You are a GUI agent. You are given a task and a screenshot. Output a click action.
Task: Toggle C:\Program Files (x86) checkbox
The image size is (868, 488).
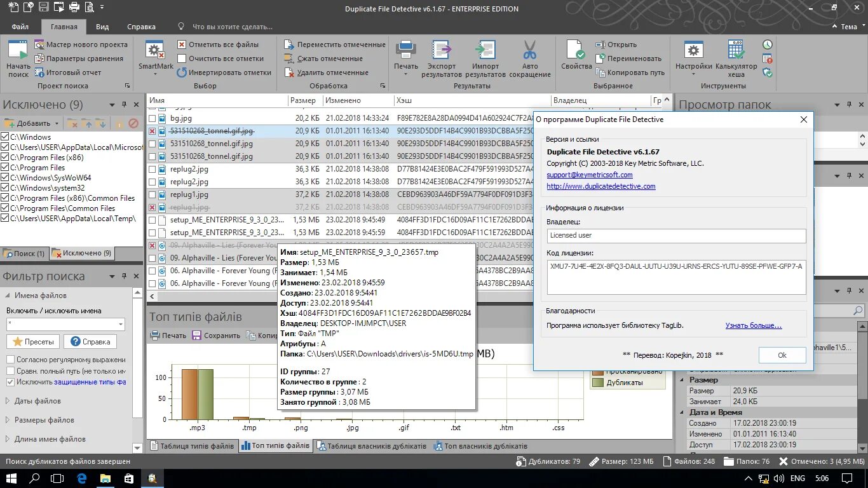click(x=5, y=158)
